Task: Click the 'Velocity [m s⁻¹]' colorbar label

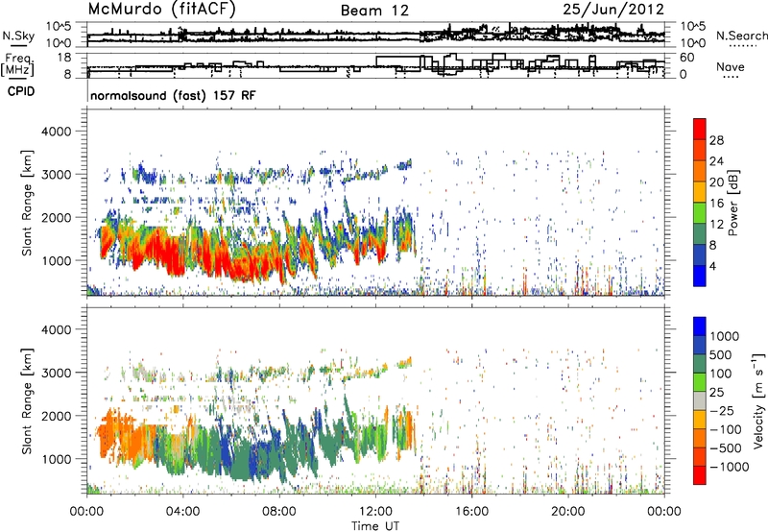Action: click(x=758, y=399)
